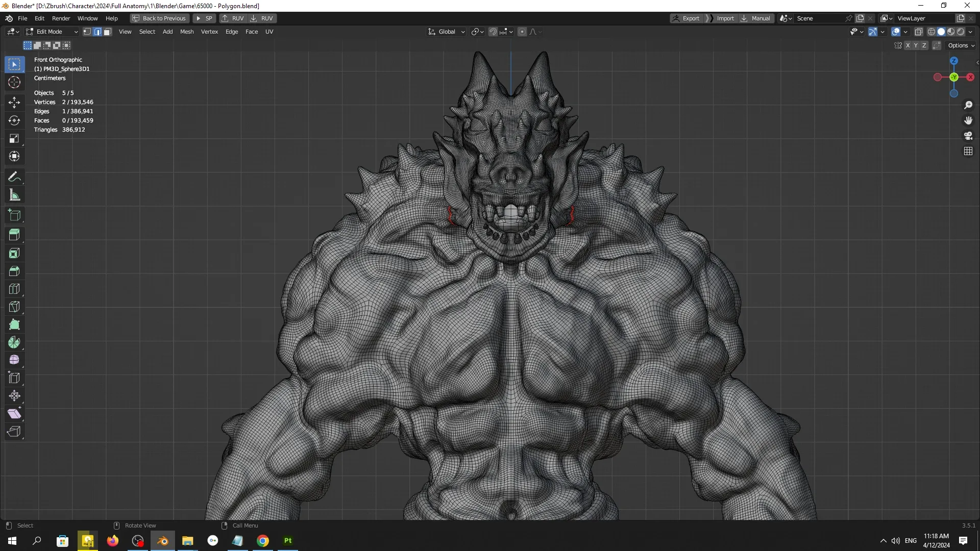Open the Window menu
Image resolution: width=980 pixels, height=551 pixels.
pyautogui.click(x=87, y=18)
